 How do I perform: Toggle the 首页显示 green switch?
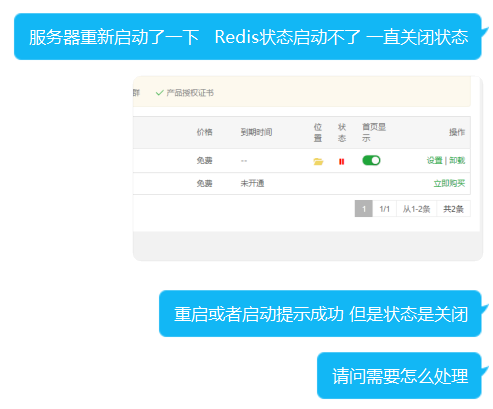371,161
